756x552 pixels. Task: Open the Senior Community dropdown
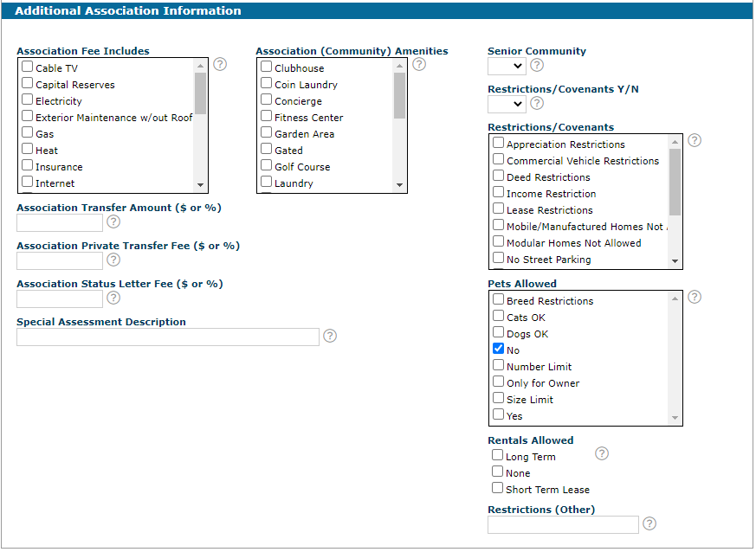[507, 66]
